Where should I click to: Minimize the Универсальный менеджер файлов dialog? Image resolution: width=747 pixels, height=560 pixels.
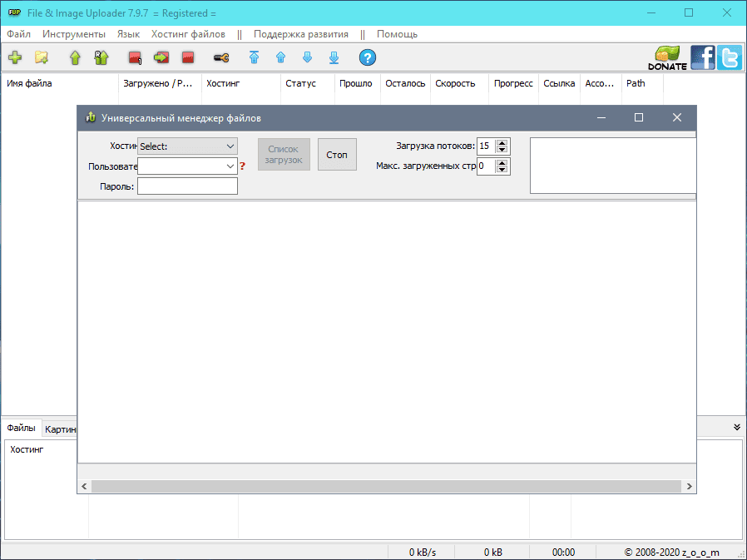click(601, 117)
